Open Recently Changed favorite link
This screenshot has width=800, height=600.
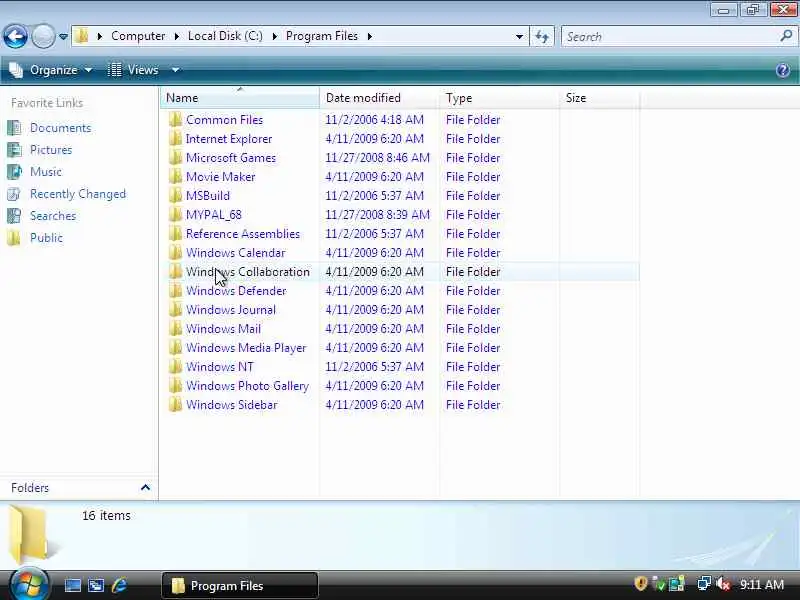click(x=78, y=194)
